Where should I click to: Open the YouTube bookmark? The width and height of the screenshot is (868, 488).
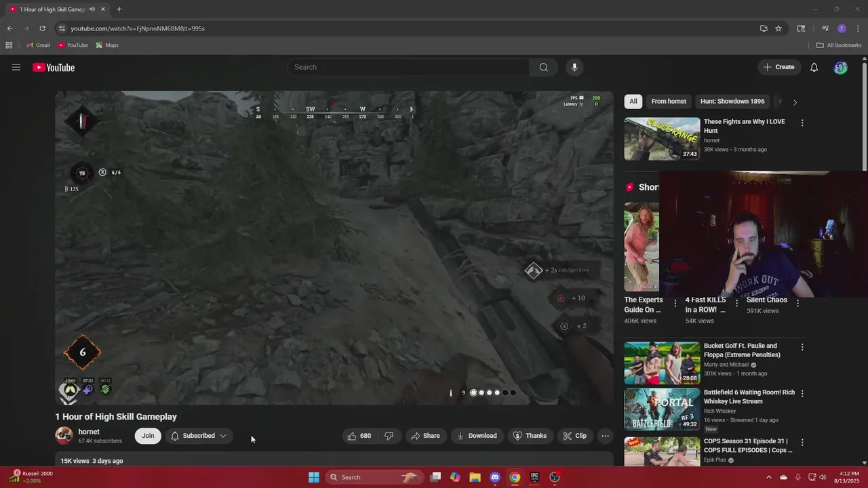coord(73,45)
